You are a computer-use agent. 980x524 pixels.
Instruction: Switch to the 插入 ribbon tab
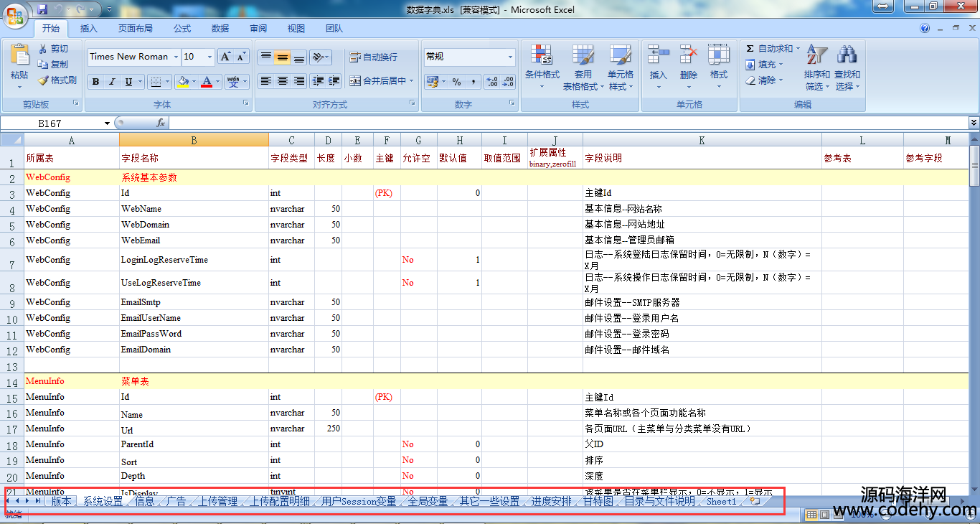point(89,29)
